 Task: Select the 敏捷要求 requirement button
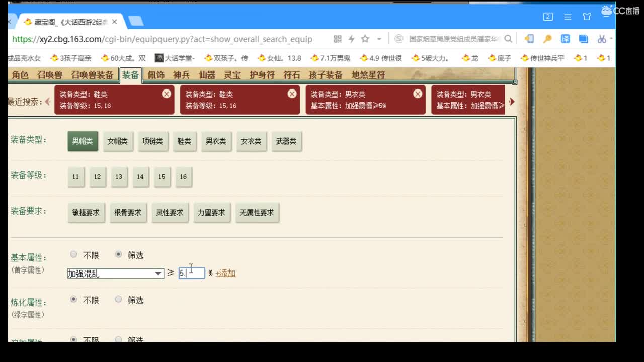[86, 213]
